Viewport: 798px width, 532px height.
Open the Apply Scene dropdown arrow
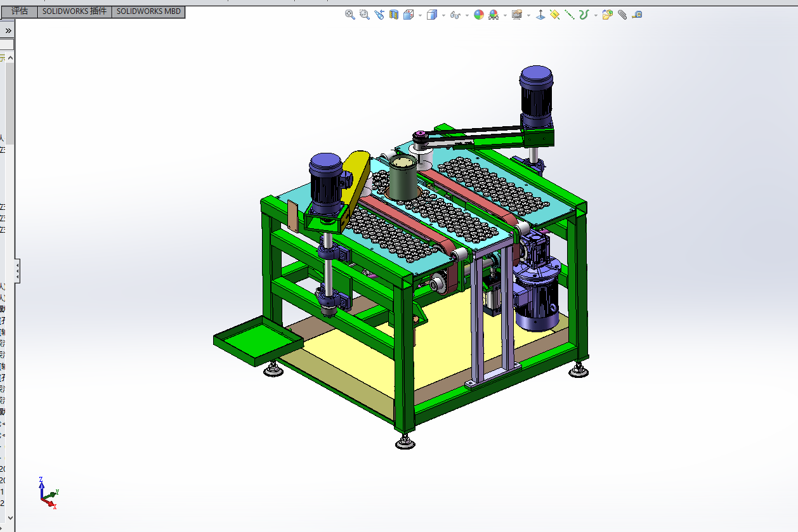click(x=505, y=15)
